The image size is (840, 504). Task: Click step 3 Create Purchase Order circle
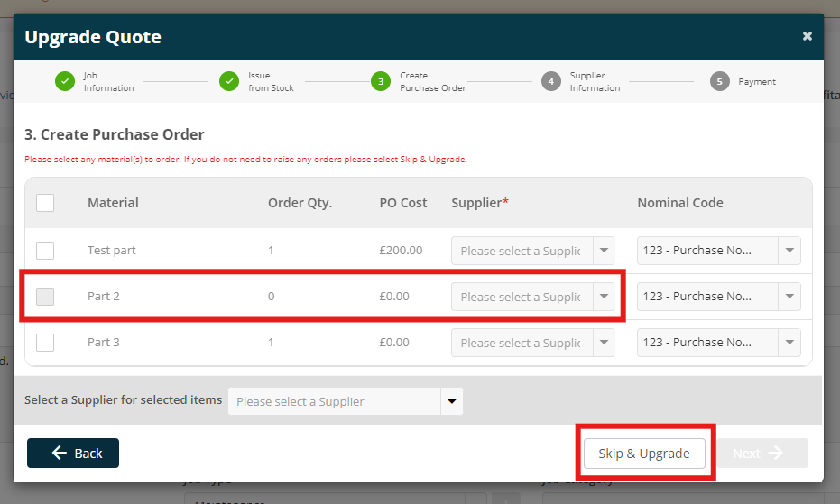(x=381, y=81)
